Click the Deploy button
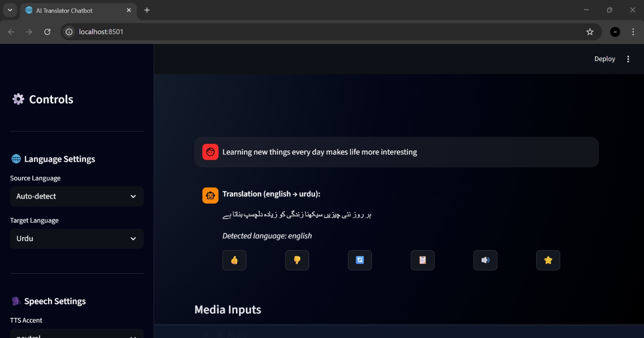Image resolution: width=644 pixels, height=338 pixels. pyautogui.click(x=605, y=59)
